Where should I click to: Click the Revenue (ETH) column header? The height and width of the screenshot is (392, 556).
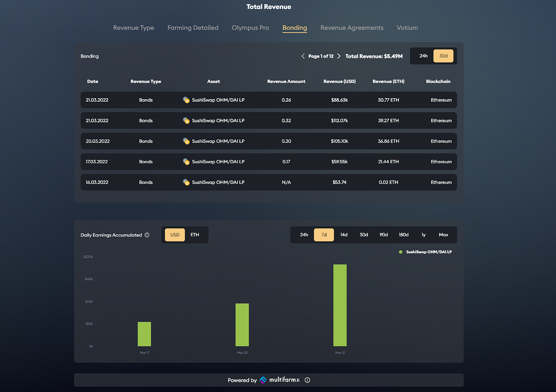click(x=388, y=81)
